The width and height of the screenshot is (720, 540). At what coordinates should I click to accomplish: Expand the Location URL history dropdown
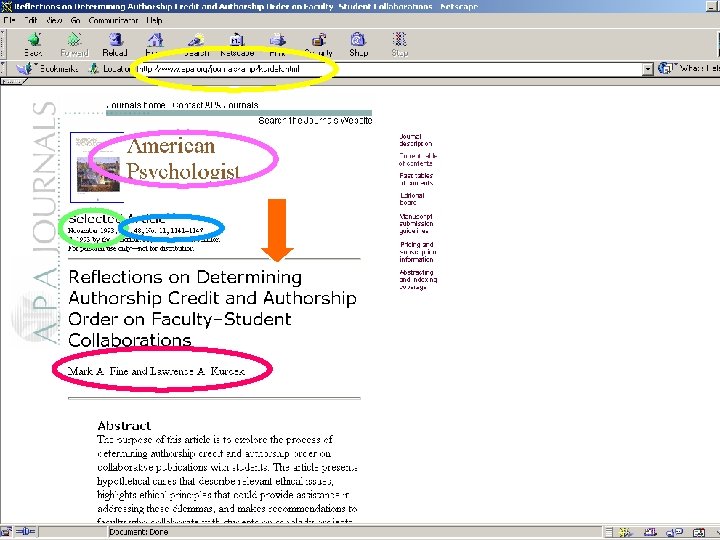click(647, 69)
